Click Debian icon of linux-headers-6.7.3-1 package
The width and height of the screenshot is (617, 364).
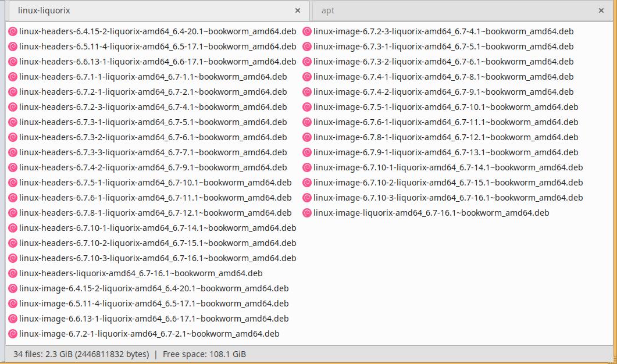[x=13, y=122]
